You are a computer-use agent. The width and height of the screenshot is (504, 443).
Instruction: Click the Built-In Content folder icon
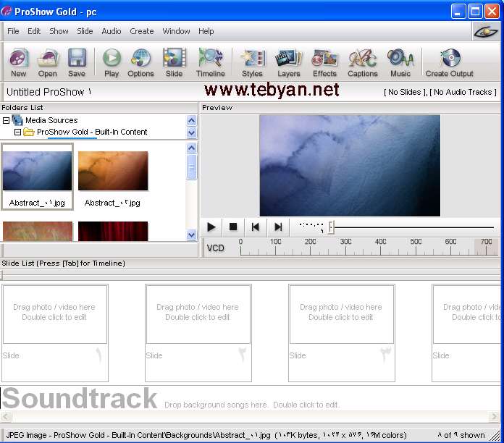(x=29, y=132)
